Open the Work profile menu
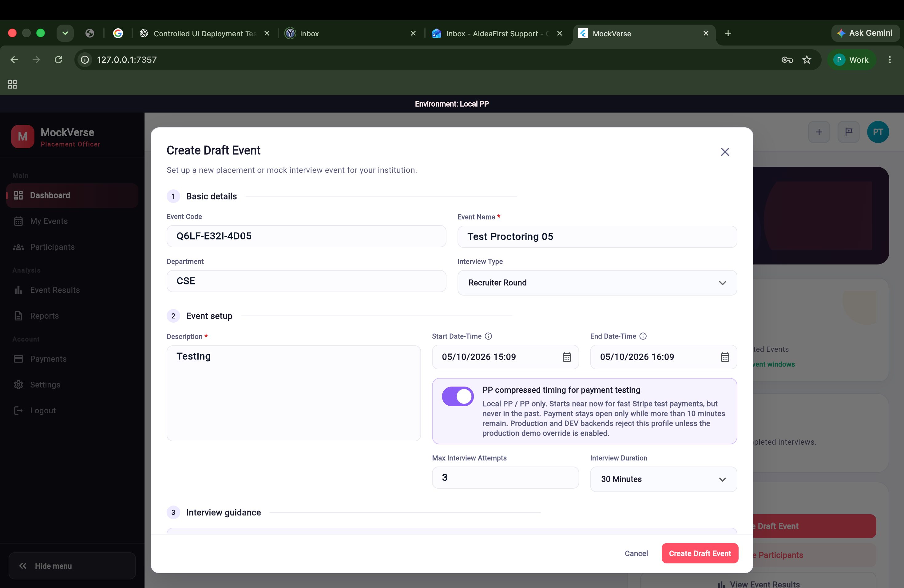 851,60
